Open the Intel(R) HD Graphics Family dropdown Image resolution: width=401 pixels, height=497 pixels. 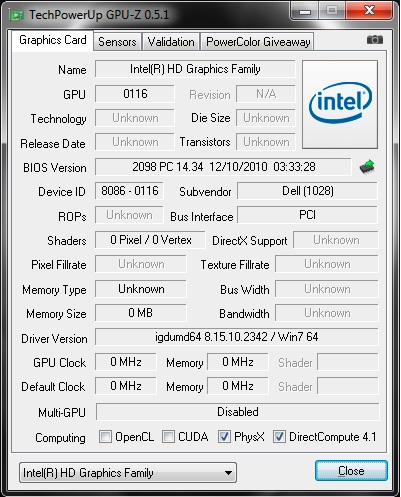(x=128, y=473)
